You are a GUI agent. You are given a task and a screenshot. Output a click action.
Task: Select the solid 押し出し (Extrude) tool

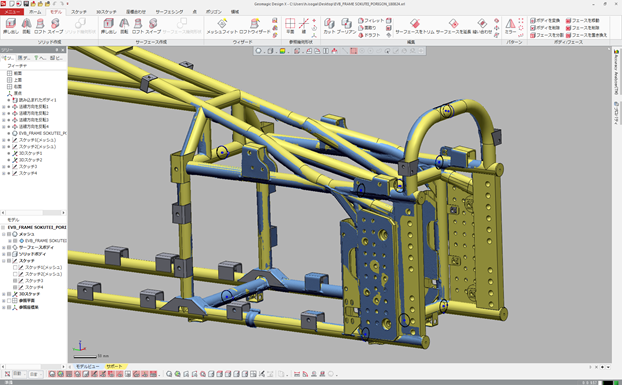pos(11,26)
